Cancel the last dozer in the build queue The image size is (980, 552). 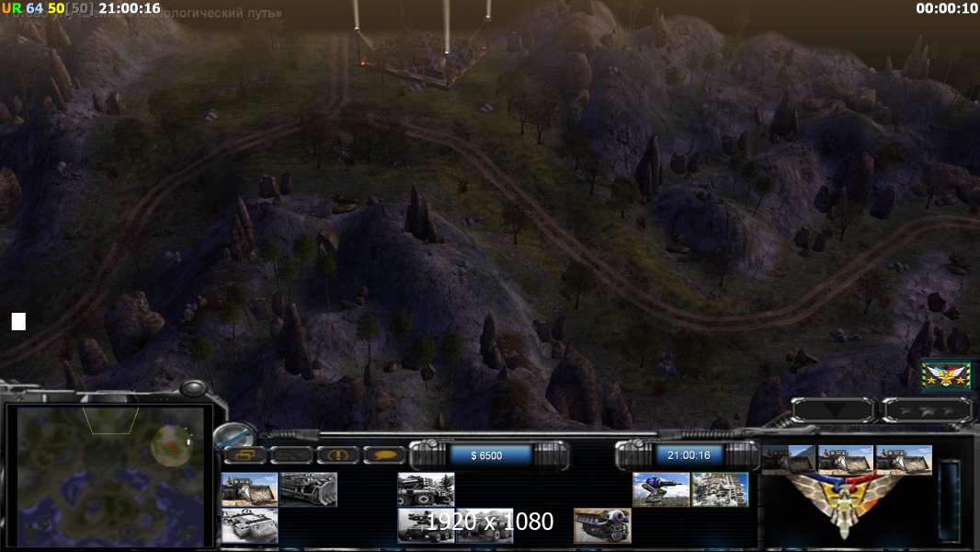coord(904,459)
